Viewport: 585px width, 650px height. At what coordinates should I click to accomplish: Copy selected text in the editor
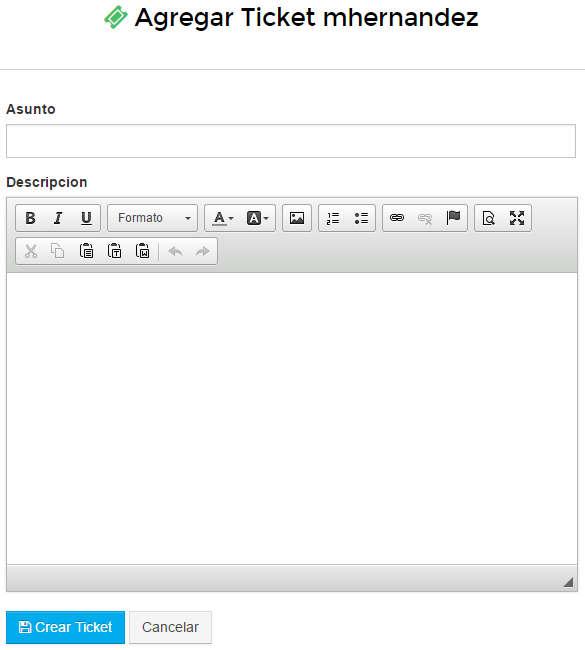(58, 251)
